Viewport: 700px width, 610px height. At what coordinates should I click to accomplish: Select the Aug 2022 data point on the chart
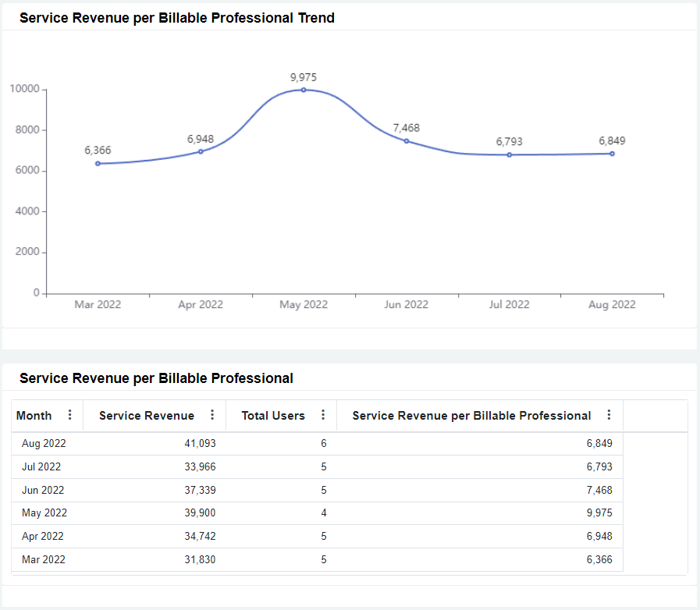point(613,153)
